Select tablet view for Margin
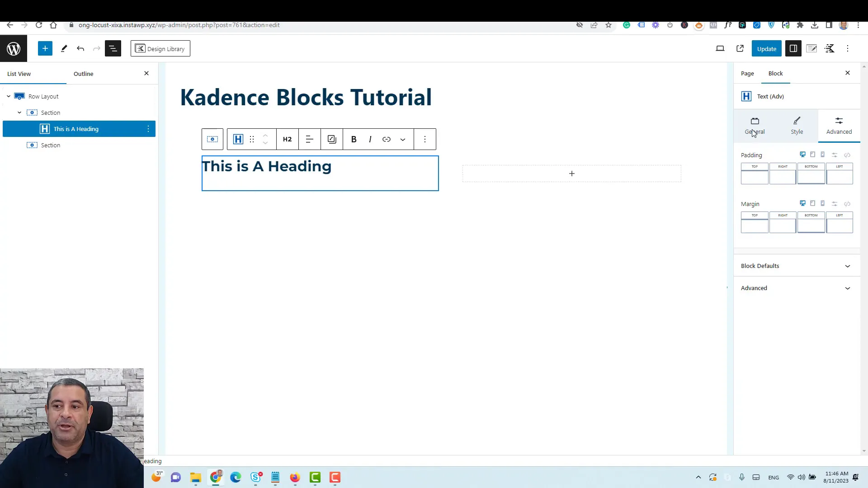 tap(813, 203)
